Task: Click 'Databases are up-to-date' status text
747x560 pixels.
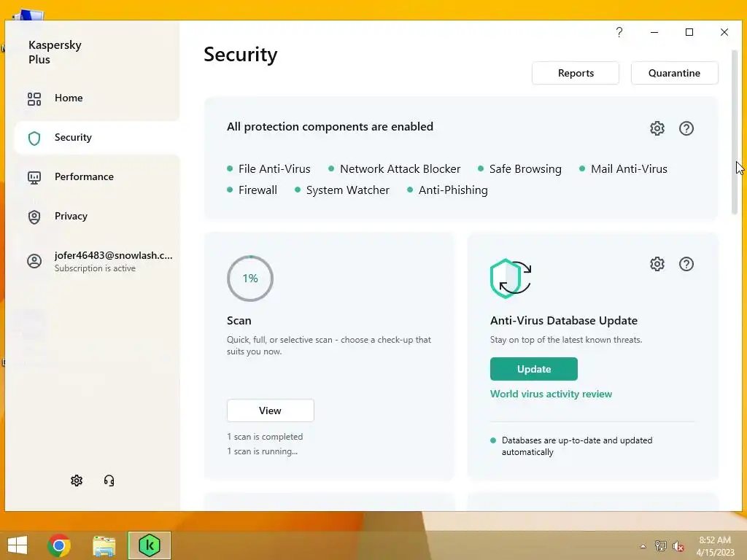Action: click(x=577, y=446)
